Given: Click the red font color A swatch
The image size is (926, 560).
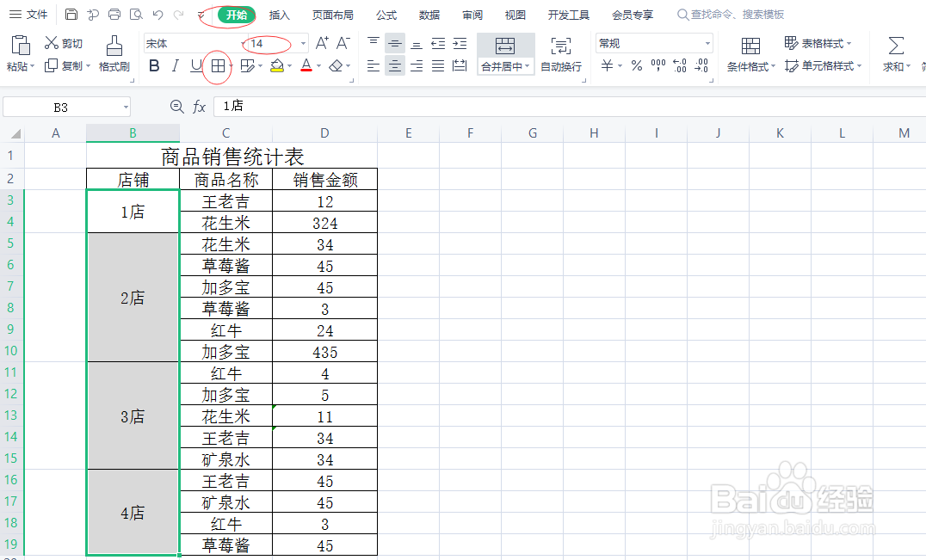Looking at the screenshot, I should (x=306, y=65).
